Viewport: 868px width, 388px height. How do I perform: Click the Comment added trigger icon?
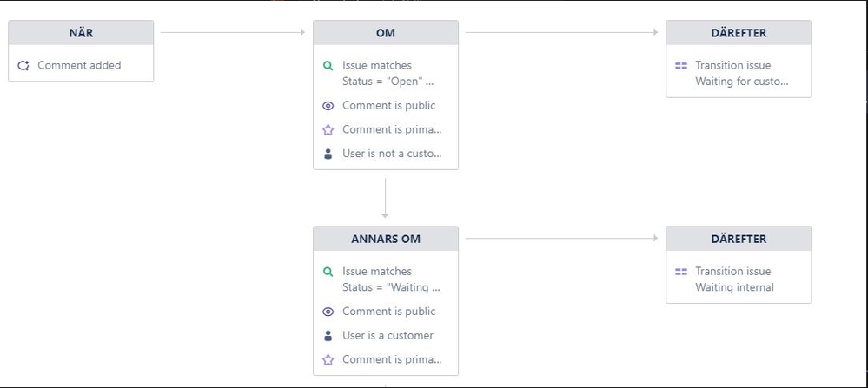pos(23,65)
